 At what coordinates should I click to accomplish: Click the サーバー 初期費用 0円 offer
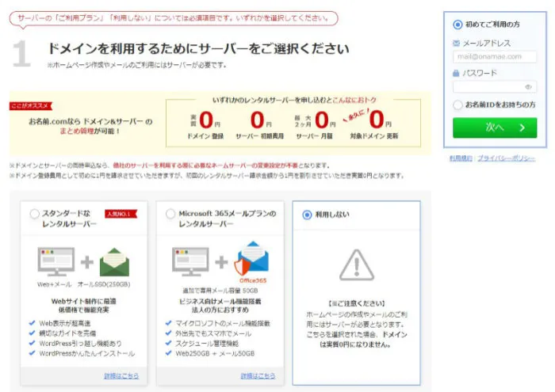[x=260, y=124]
